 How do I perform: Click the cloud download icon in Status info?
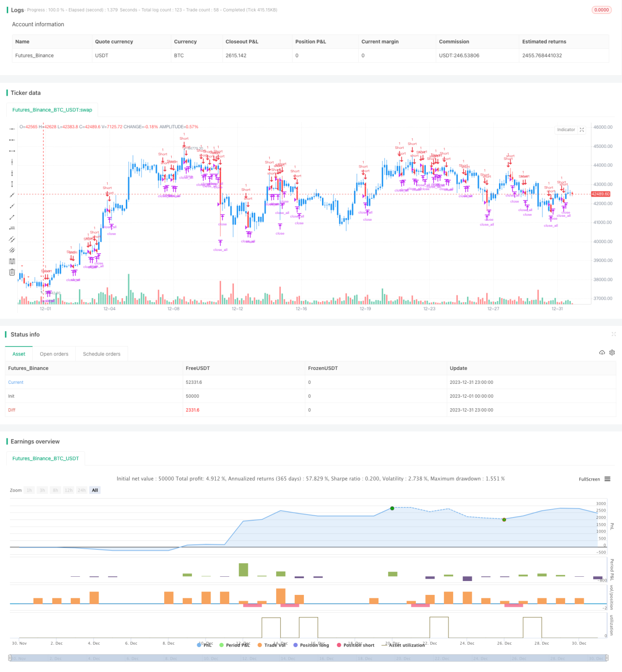[602, 353]
